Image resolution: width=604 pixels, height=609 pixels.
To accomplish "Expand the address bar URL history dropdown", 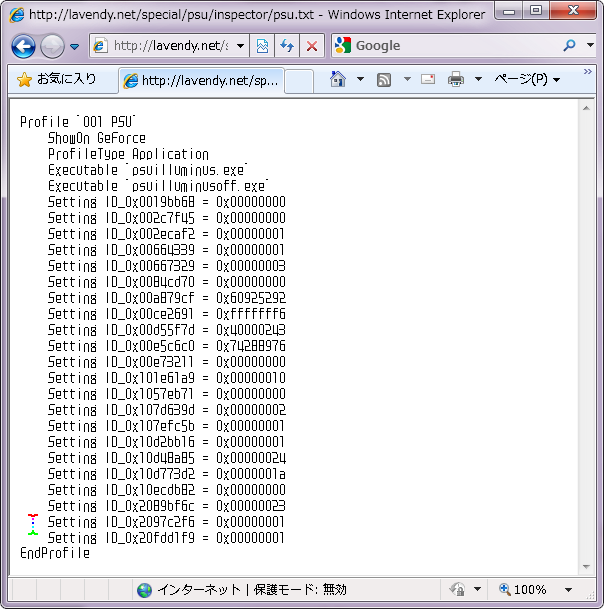I will click(x=240, y=46).
